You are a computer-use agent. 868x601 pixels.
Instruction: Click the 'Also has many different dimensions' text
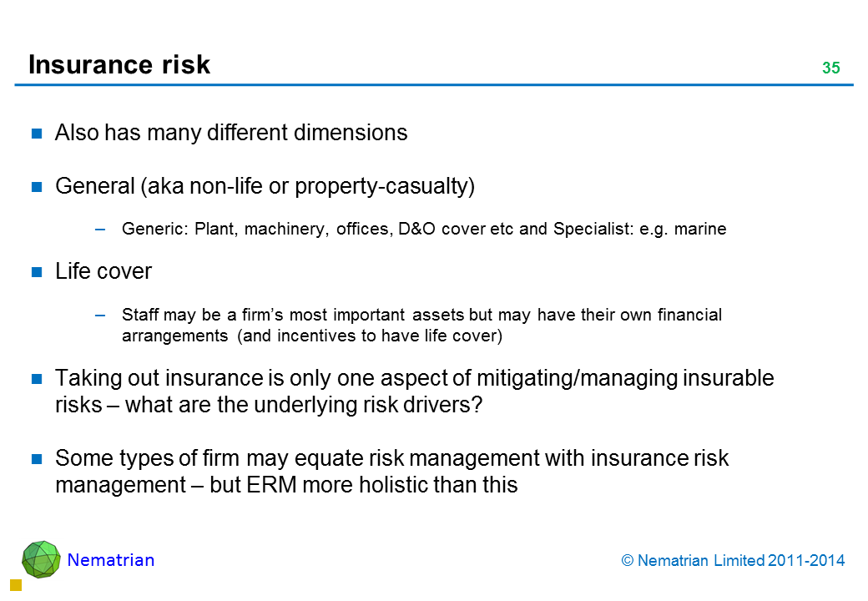click(231, 133)
